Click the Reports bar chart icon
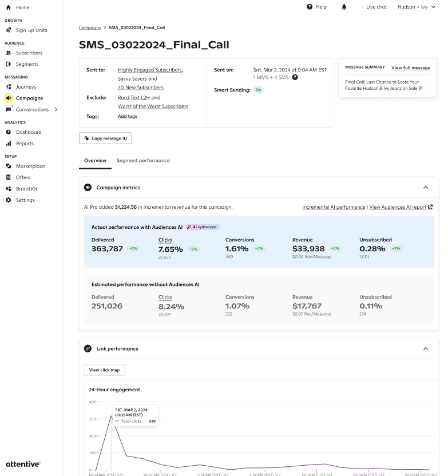 (9, 143)
